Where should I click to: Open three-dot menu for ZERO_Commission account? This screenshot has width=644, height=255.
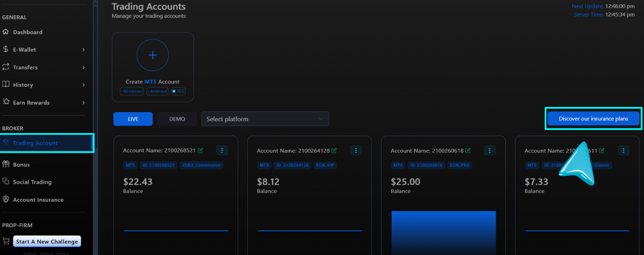click(222, 150)
